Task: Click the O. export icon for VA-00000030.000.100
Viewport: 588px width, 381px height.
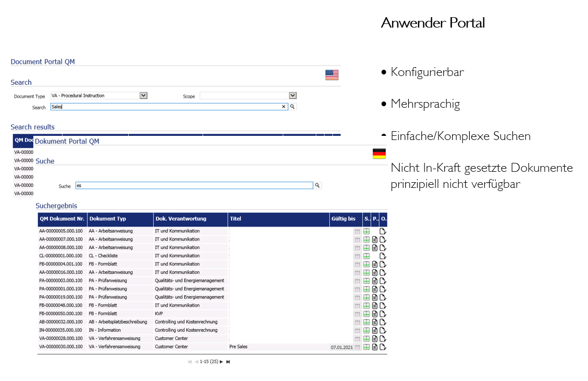Action: click(383, 347)
